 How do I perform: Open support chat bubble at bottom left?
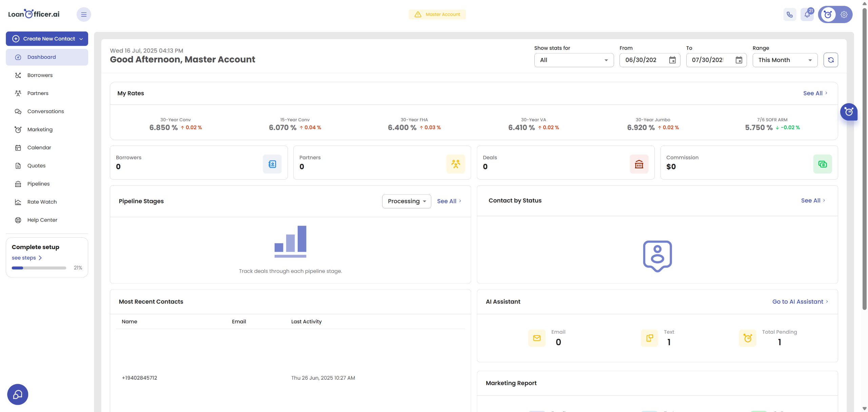click(x=18, y=394)
